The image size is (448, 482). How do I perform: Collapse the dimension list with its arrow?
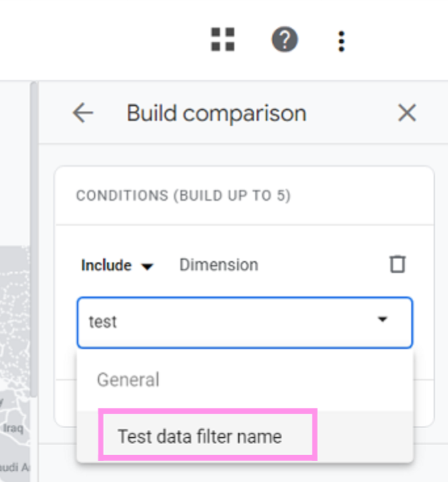coord(382,320)
